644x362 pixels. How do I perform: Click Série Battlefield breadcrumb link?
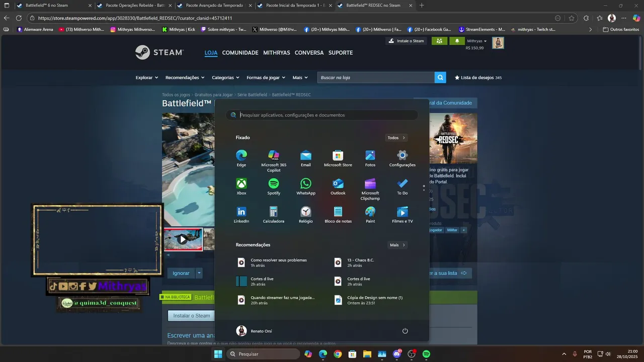252,95
